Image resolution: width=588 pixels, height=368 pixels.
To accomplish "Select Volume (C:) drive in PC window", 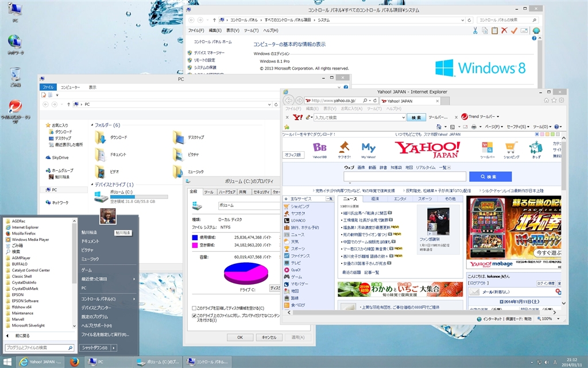I will pos(130,197).
